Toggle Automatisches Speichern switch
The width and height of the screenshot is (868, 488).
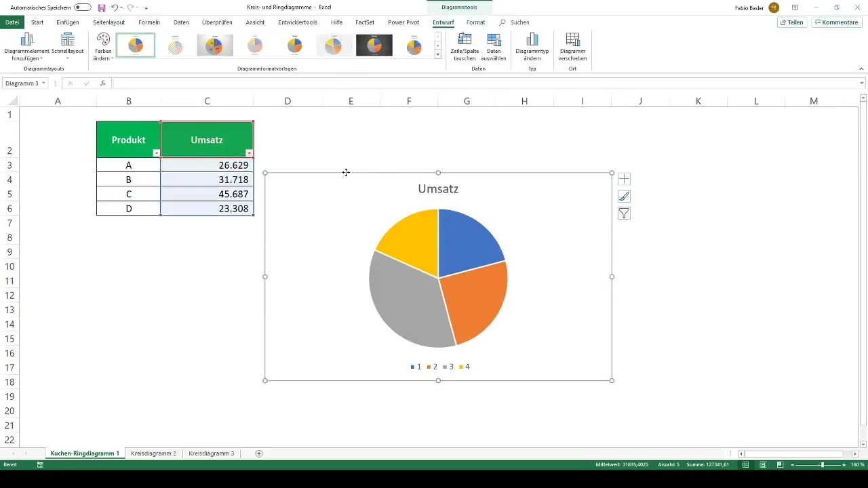(83, 7)
